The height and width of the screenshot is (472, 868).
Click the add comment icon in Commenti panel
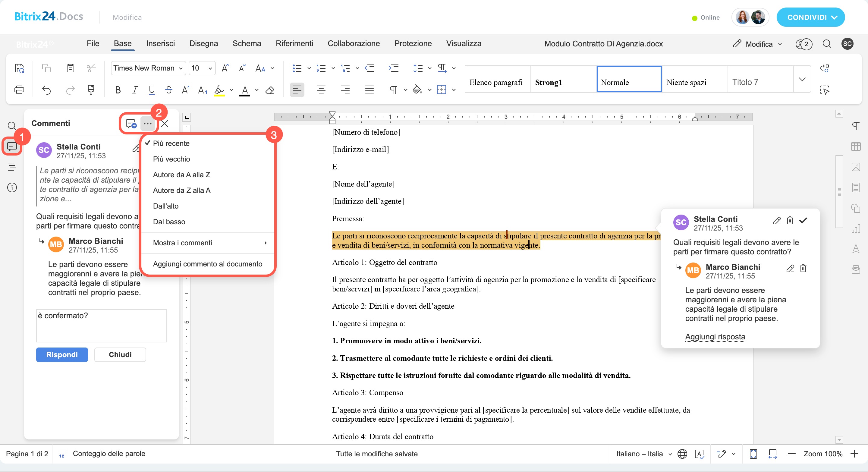click(x=131, y=124)
